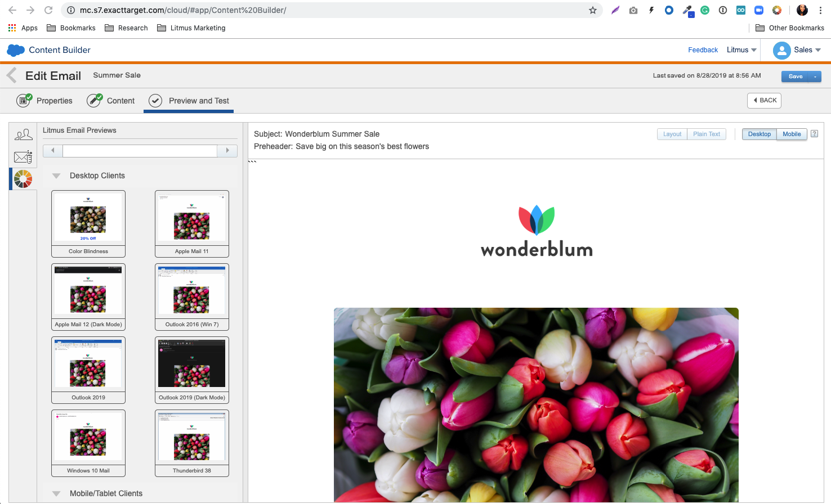The height and width of the screenshot is (504, 831).
Task: Switch preview to Mobile view
Action: click(x=792, y=134)
